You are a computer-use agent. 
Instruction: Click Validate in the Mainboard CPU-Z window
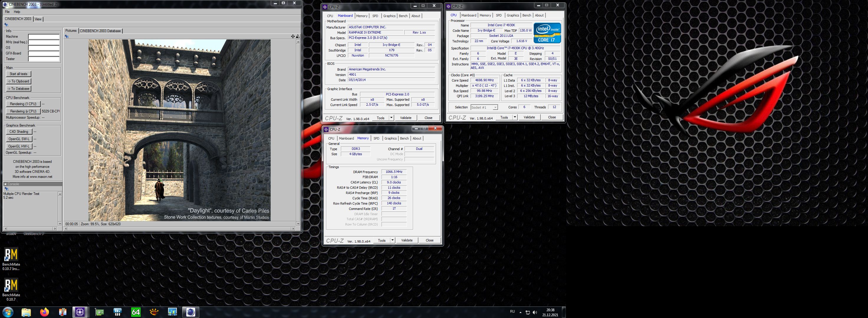tap(406, 118)
